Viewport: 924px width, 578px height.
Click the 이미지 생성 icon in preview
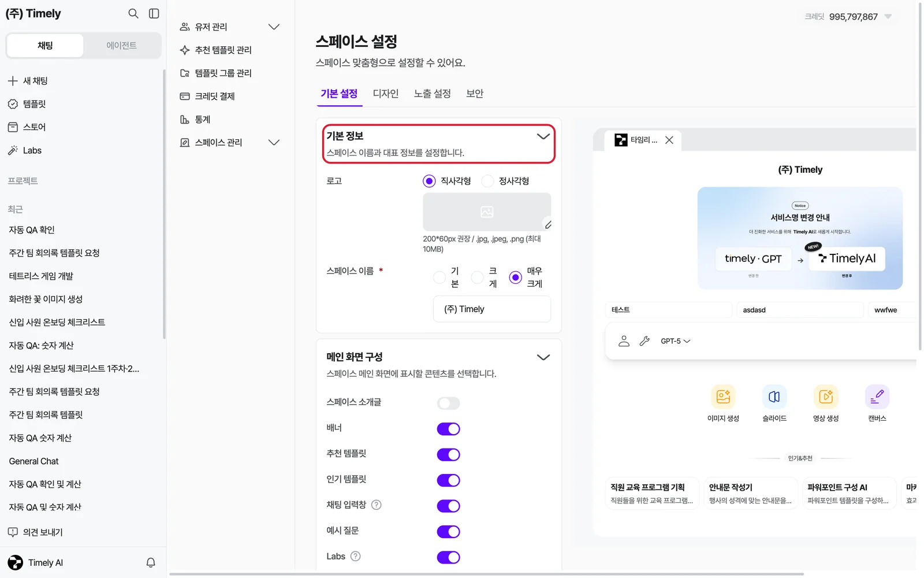pos(723,397)
